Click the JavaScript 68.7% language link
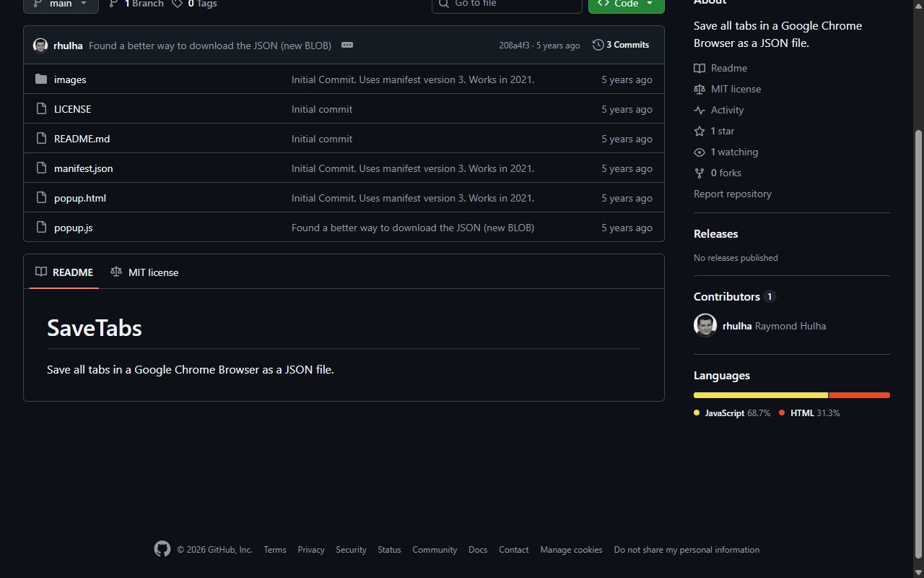Screen dimensions: 924x578 (x=732, y=413)
